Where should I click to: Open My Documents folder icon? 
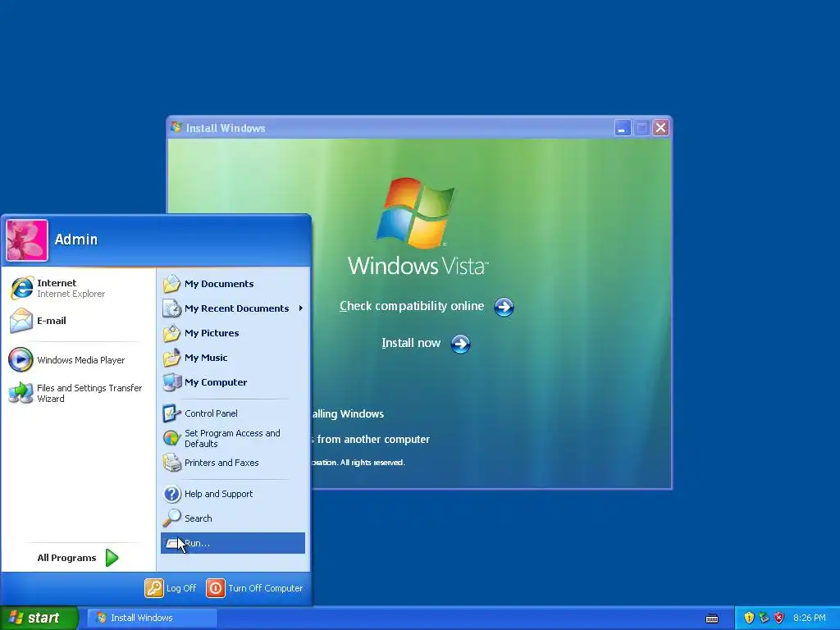coord(172,284)
